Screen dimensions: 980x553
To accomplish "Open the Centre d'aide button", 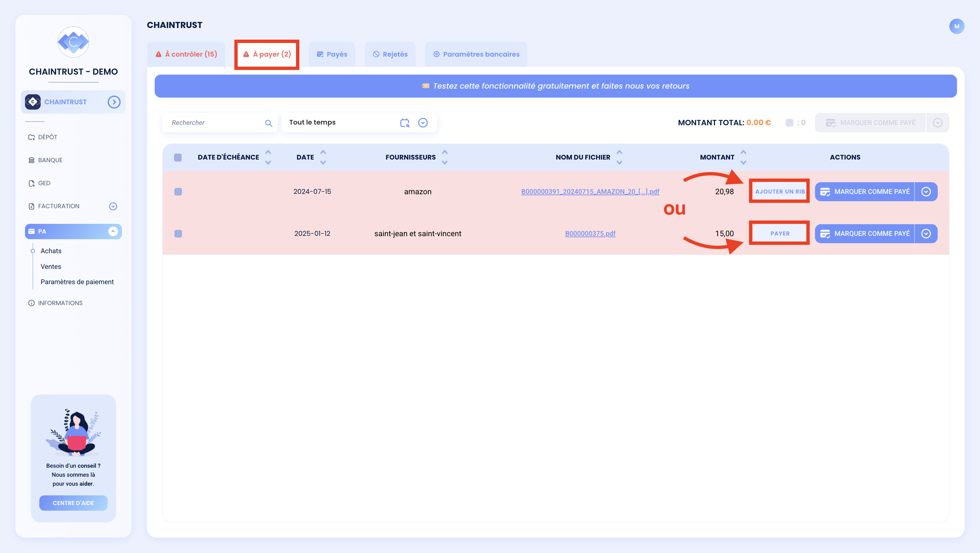I will click(73, 503).
